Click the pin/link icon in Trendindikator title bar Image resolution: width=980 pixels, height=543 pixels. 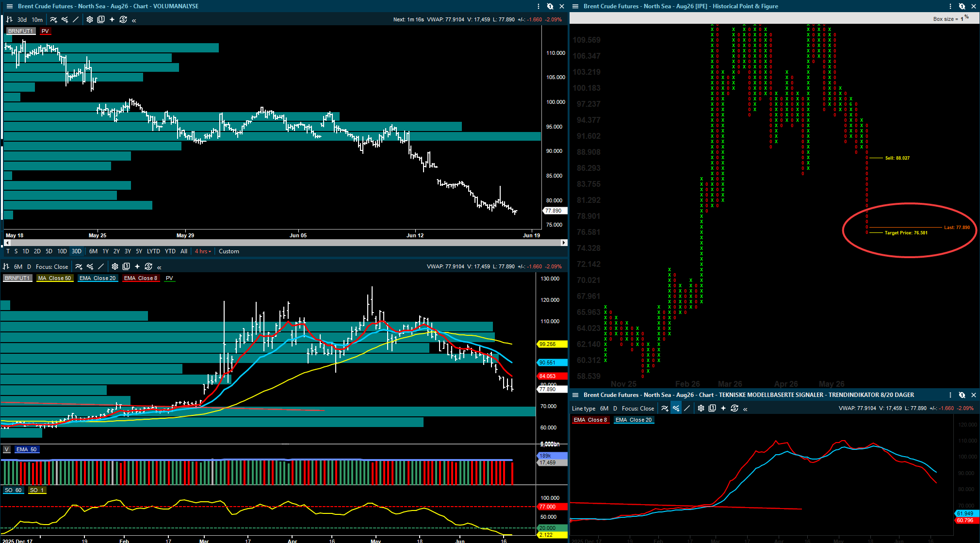click(x=962, y=395)
